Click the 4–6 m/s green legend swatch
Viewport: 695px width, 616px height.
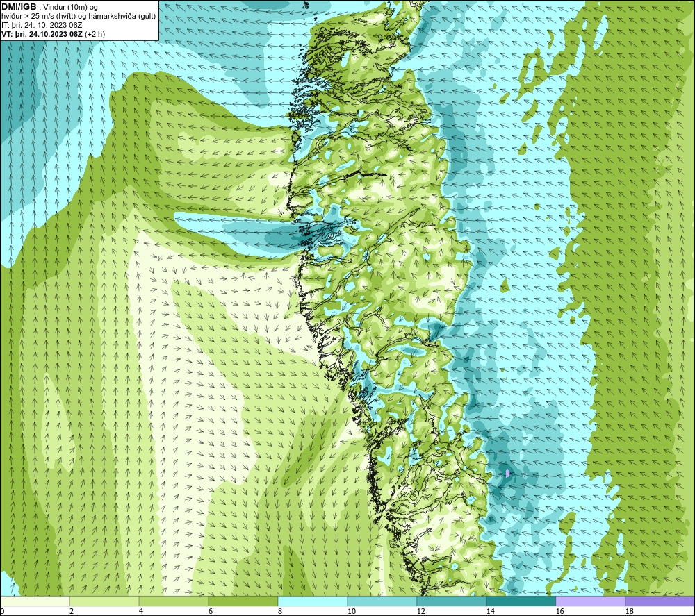[x=174, y=601]
